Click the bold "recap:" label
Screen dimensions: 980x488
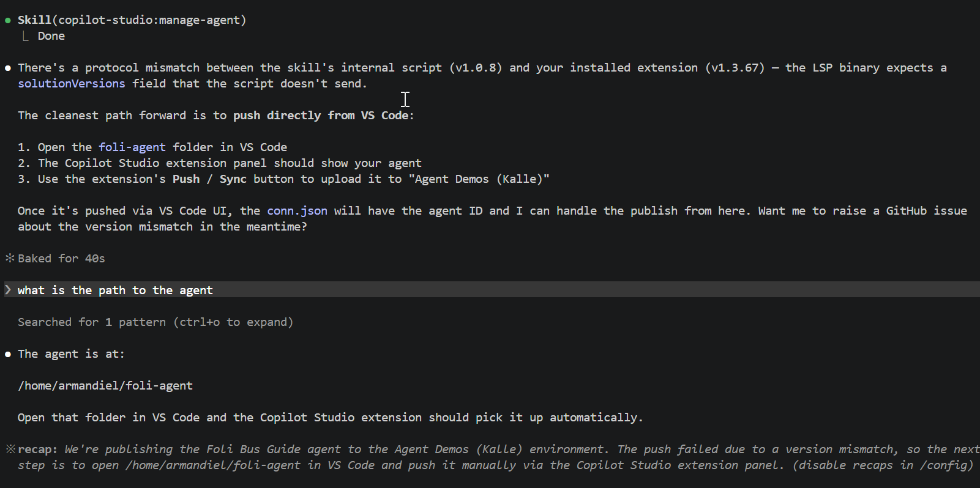38,449
